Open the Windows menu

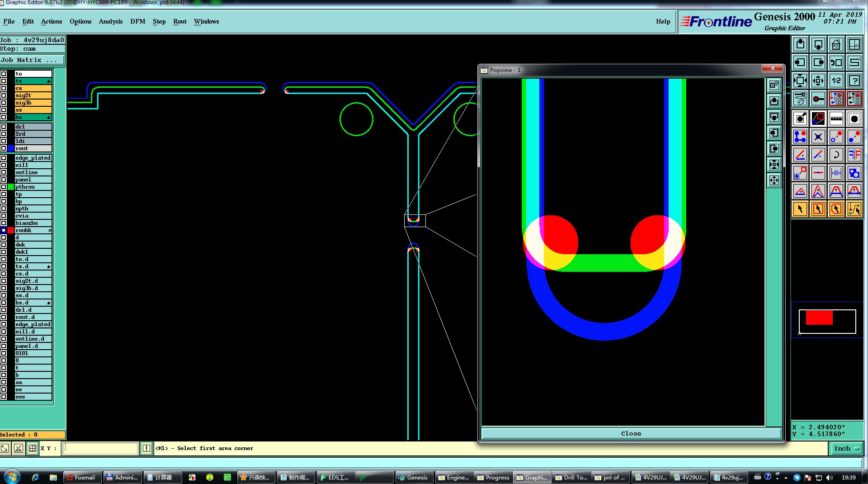pyautogui.click(x=207, y=21)
